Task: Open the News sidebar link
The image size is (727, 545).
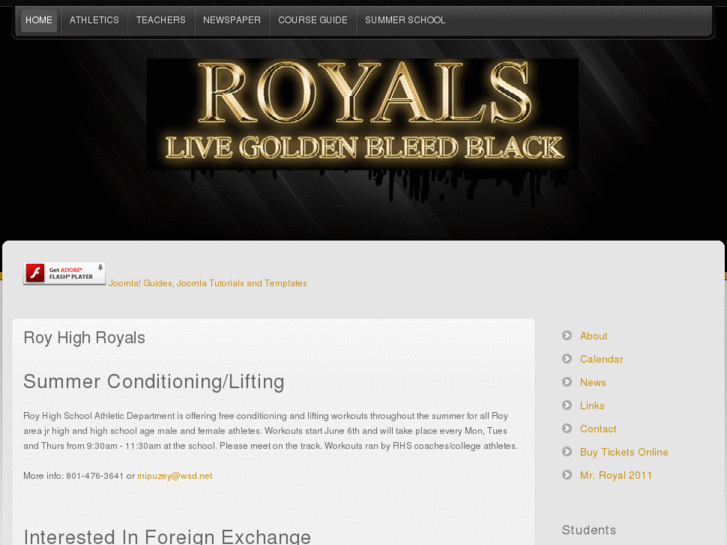Action: (x=593, y=383)
